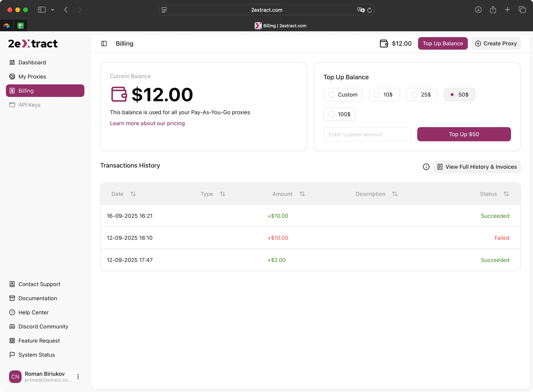Click the info icon near Transactions History
Image resolution: width=533 pixels, height=392 pixels.
pos(426,167)
